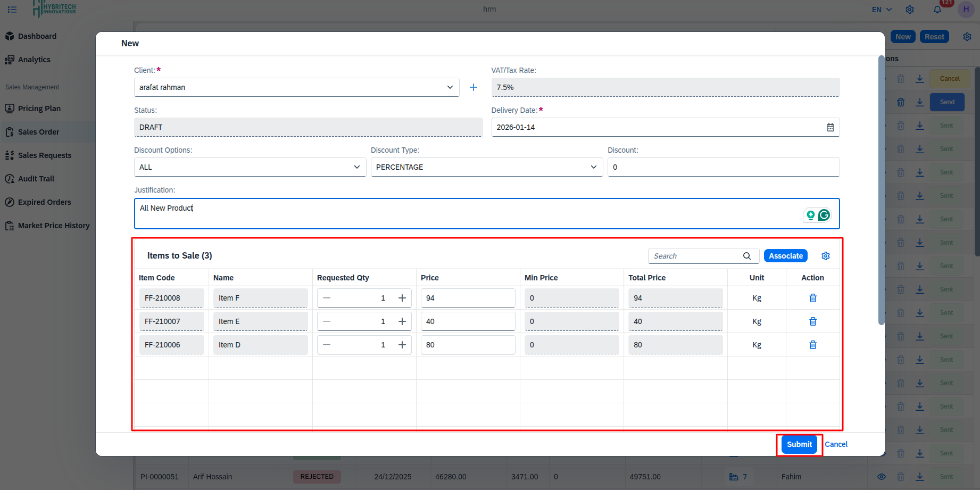Image resolution: width=980 pixels, height=490 pixels.
Task: Expand the Discount Options dropdown
Action: click(356, 167)
